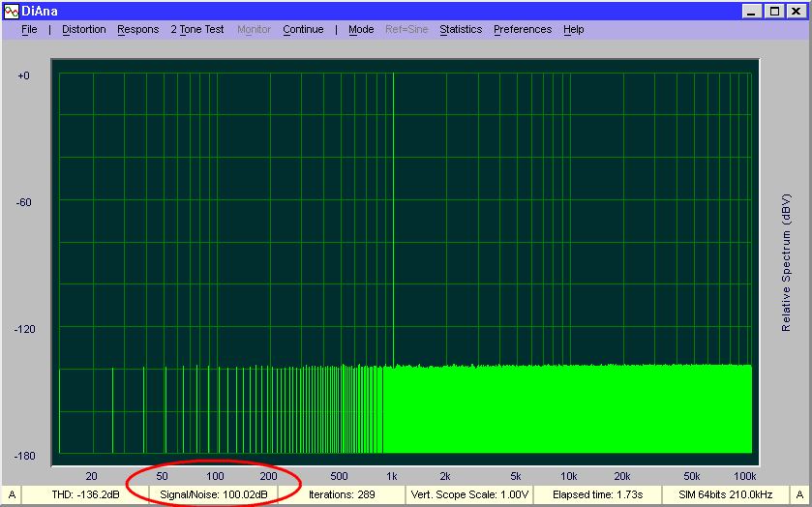Click the 20 frequency axis label
This screenshot has height=507, width=812.
pyautogui.click(x=91, y=476)
